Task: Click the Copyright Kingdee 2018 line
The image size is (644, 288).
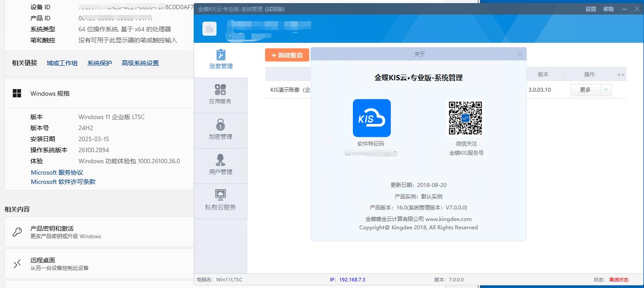Action: click(x=419, y=228)
